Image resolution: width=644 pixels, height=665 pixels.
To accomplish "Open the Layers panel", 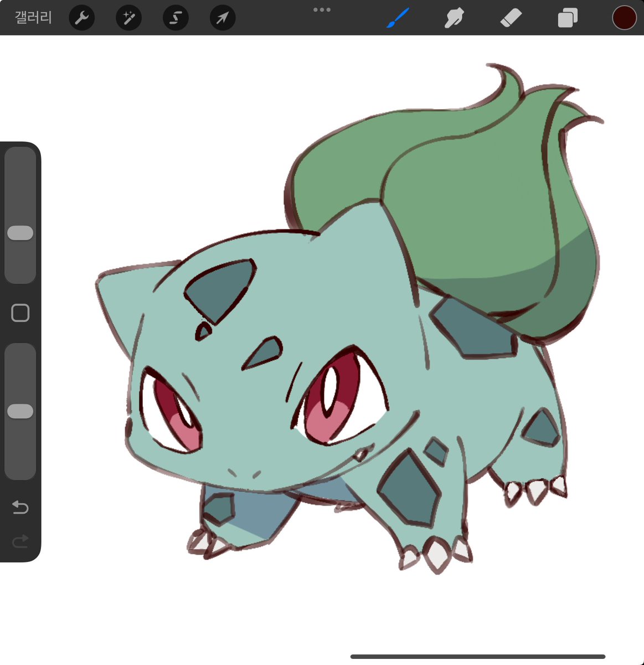I will coord(568,18).
